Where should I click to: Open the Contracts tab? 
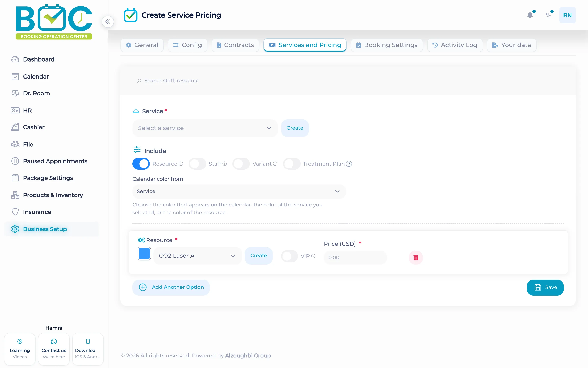click(x=235, y=45)
